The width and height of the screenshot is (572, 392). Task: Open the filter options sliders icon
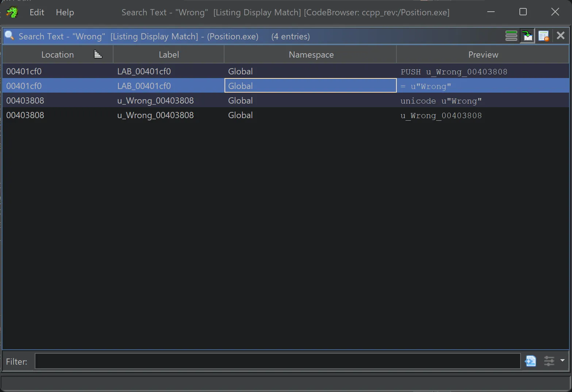[549, 361]
